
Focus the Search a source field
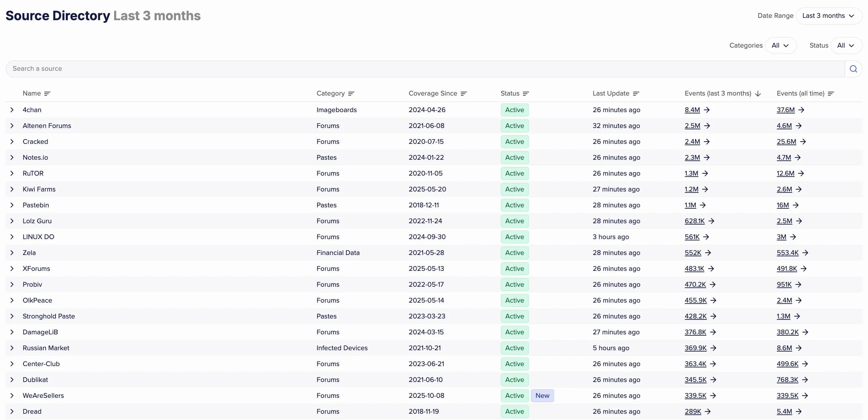425,69
